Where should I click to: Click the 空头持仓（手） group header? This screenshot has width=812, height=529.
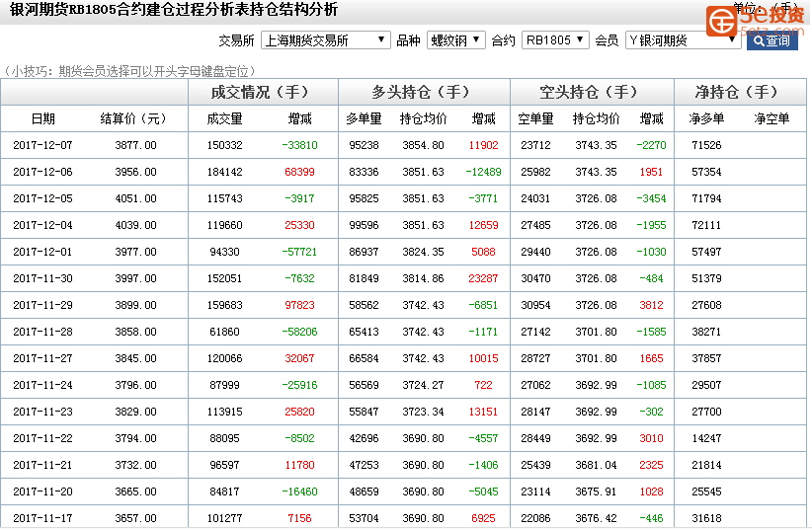point(592,92)
